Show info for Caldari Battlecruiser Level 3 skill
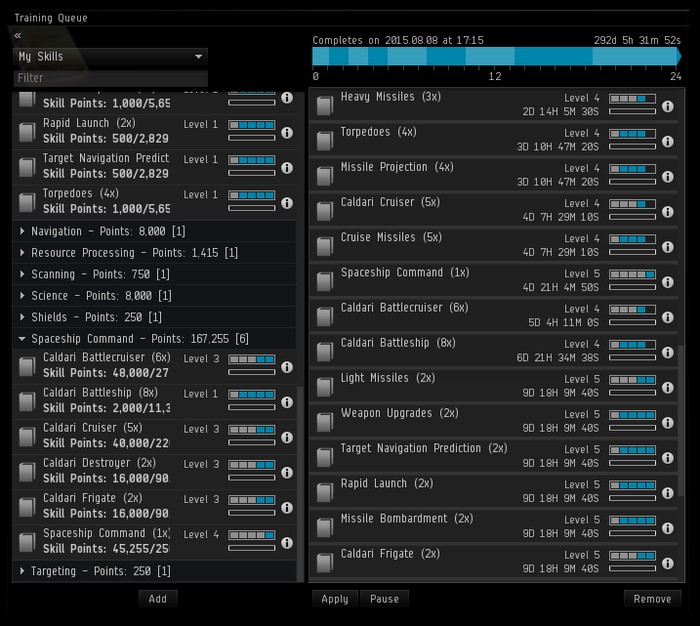 click(x=287, y=367)
